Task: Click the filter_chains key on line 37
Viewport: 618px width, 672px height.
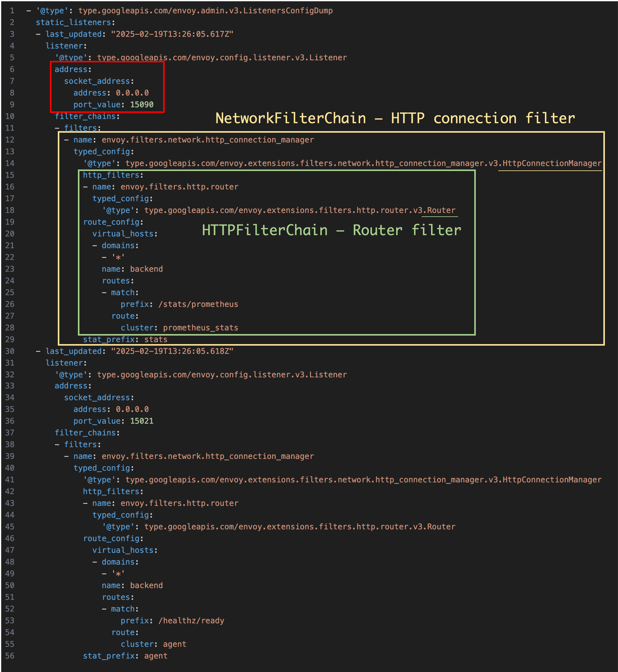Action: (x=85, y=433)
